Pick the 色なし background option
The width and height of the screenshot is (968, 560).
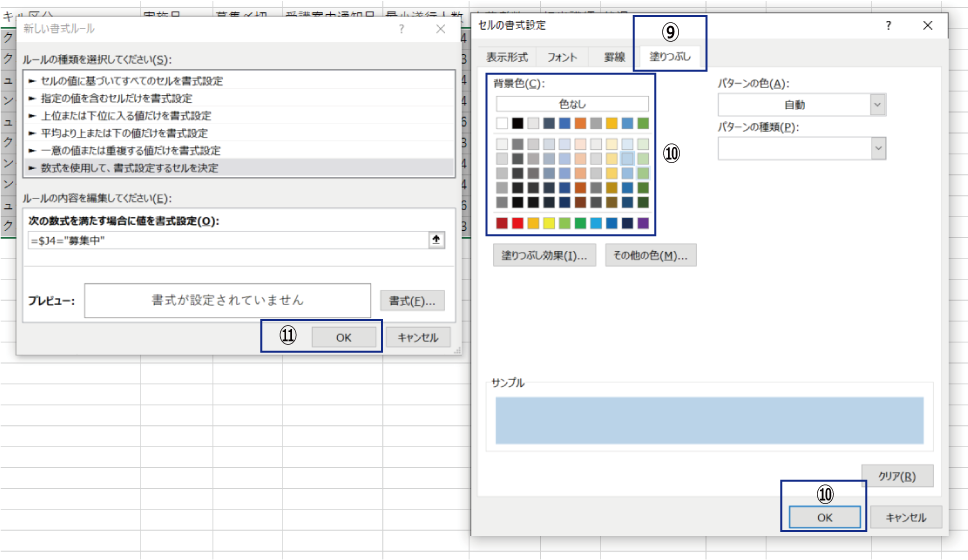coord(572,104)
